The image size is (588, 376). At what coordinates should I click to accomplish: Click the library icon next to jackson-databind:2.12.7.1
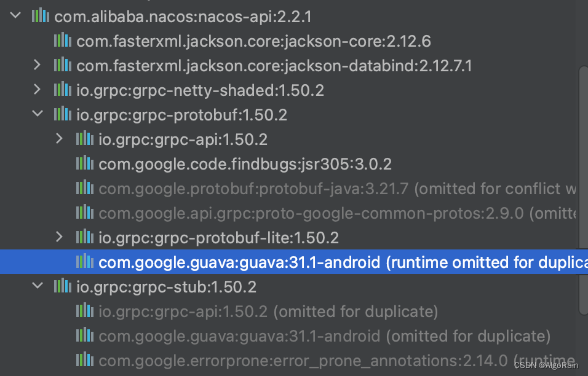click(62, 65)
